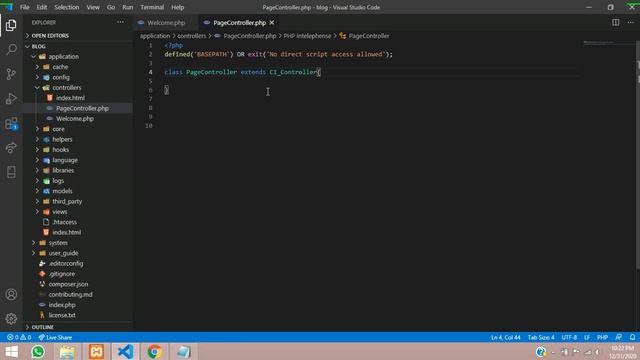
Task: Open license.txt file
Action: click(x=62, y=315)
